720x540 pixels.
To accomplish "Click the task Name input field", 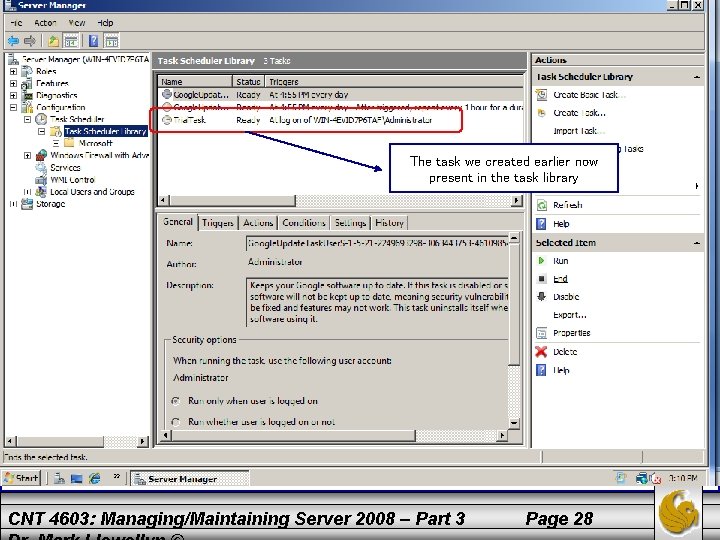I will [x=377, y=243].
